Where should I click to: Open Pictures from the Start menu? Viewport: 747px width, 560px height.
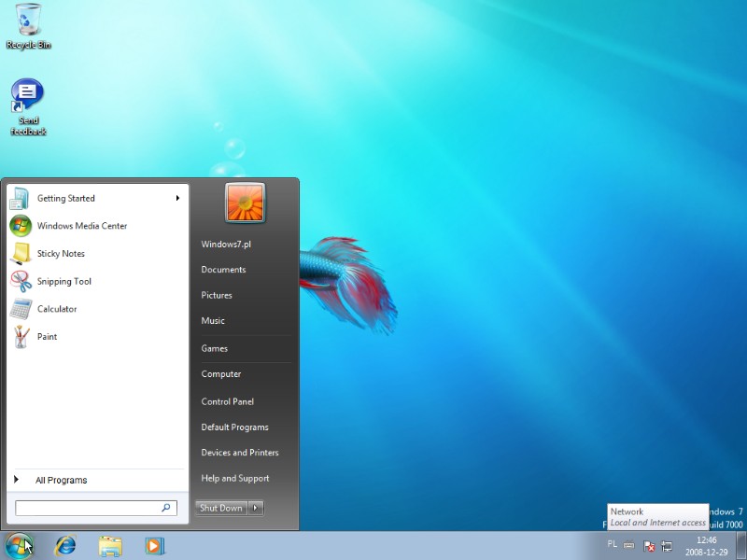tap(217, 295)
